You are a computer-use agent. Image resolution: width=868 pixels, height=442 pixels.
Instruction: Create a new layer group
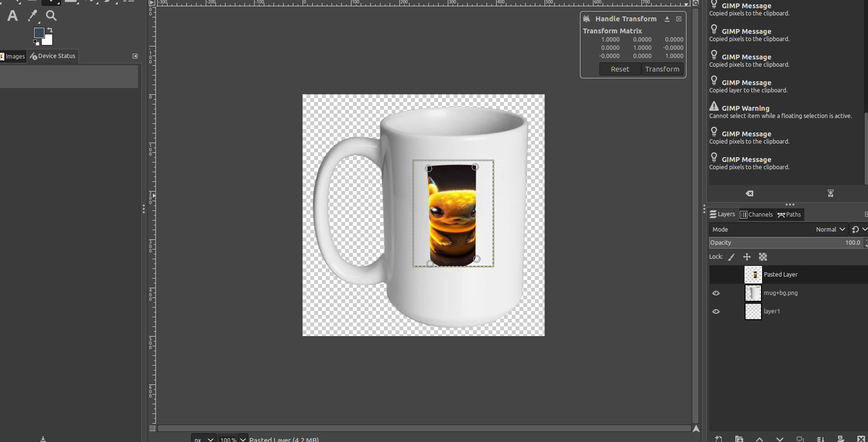tap(739, 439)
